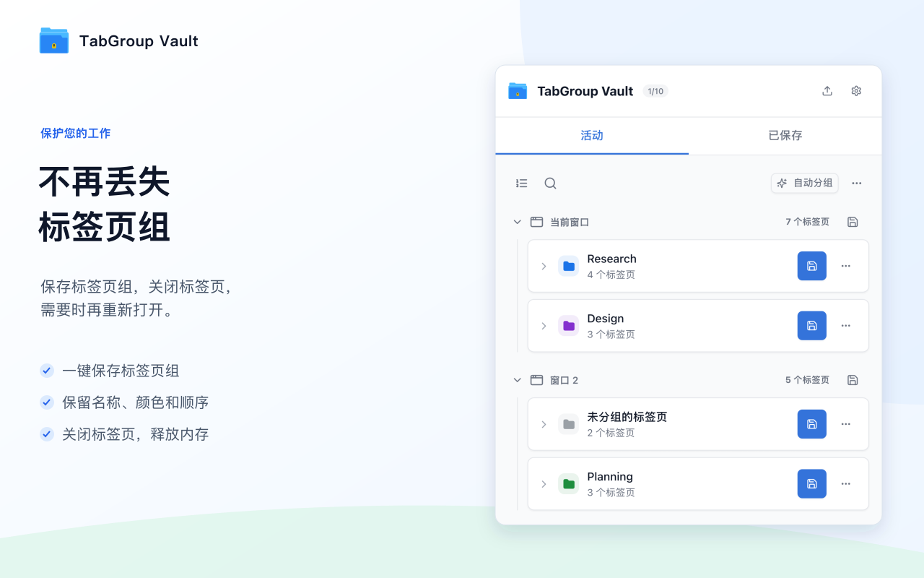This screenshot has width=924, height=578.
Task: Switch to the 活动 tab
Action: coord(592,136)
